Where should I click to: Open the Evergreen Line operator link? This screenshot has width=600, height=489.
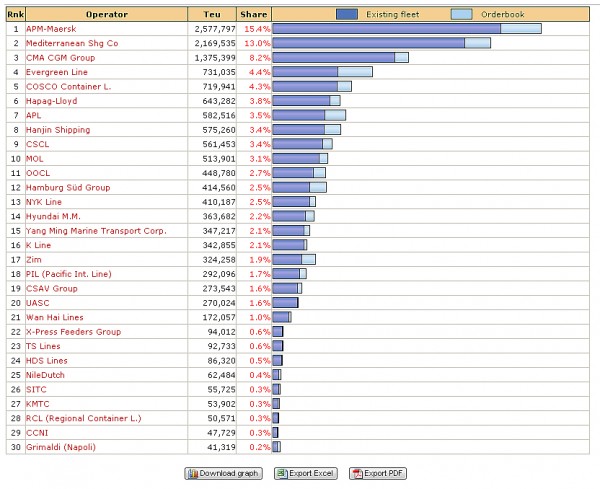(x=56, y=72)
